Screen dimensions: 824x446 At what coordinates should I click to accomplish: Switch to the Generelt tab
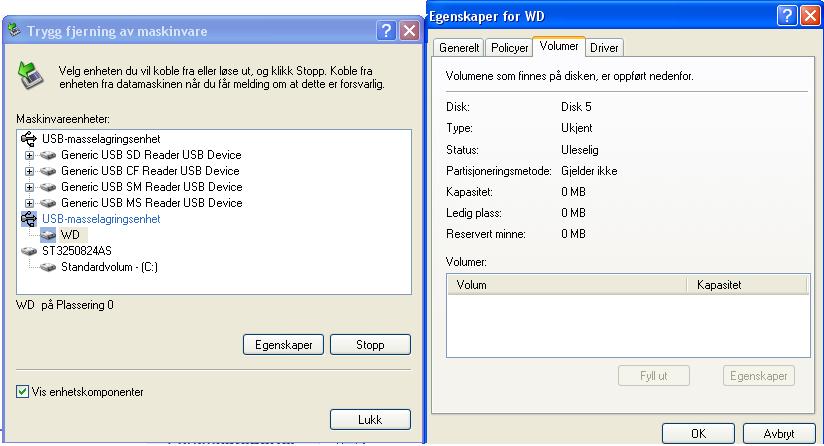[x=459, y=48]
